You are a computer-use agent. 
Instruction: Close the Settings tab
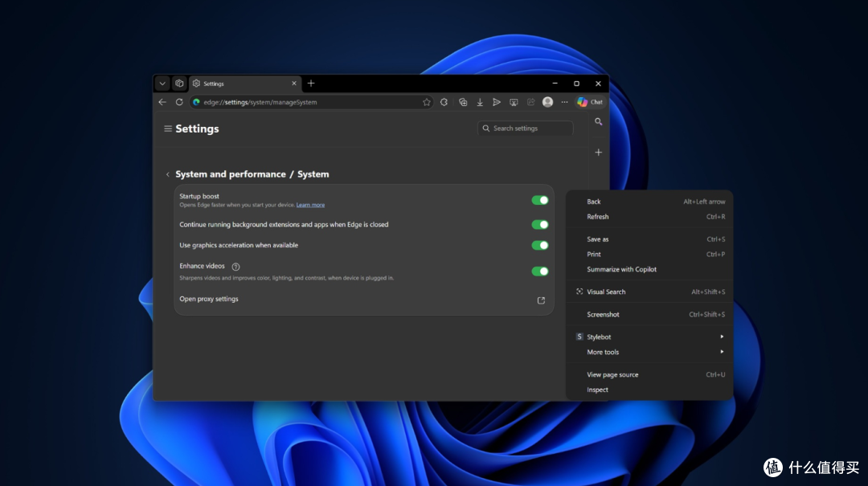[294, 84]
